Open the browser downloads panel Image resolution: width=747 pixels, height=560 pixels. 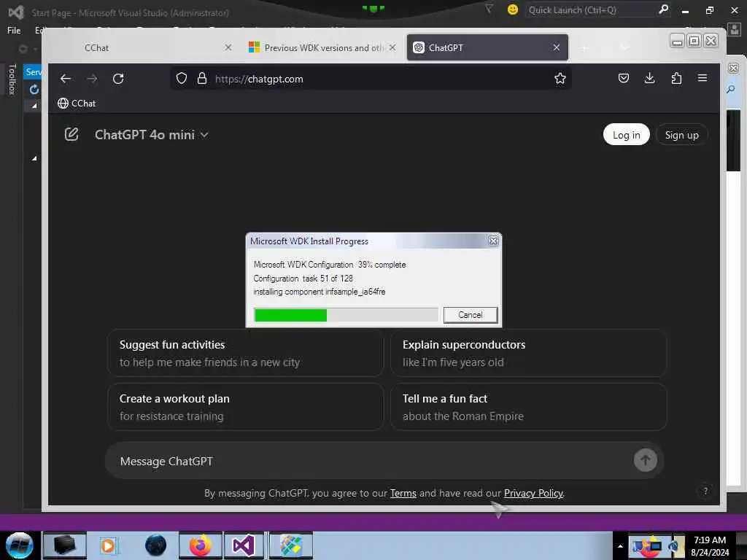(x=649, y=78)
